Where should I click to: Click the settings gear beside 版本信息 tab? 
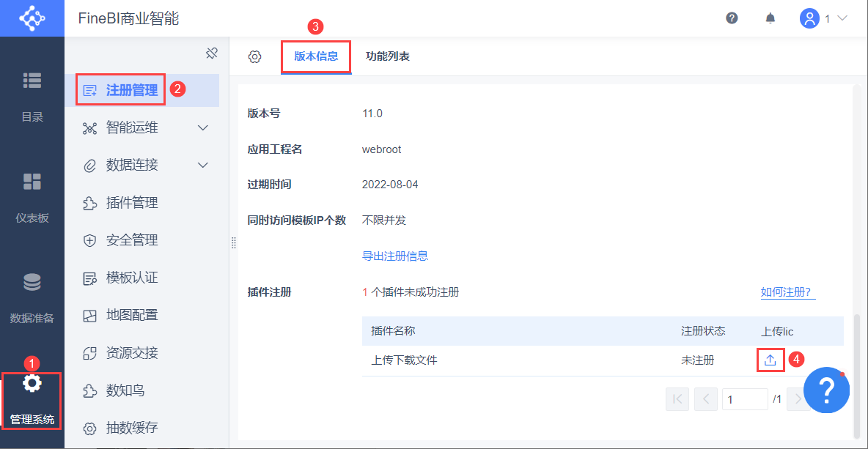click(x=254, y=56)
